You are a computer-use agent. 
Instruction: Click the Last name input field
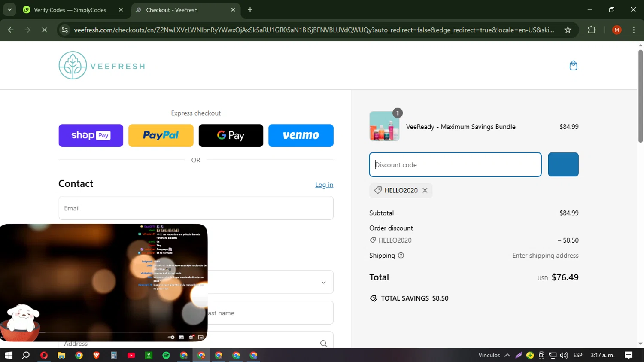click(270, 313)
